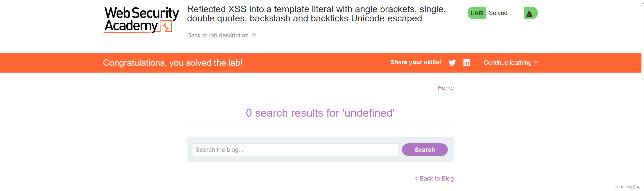This screenshot has width=644, height=191.
Task: Focus the Search the blog input field
Action: (x=295, y=149)
